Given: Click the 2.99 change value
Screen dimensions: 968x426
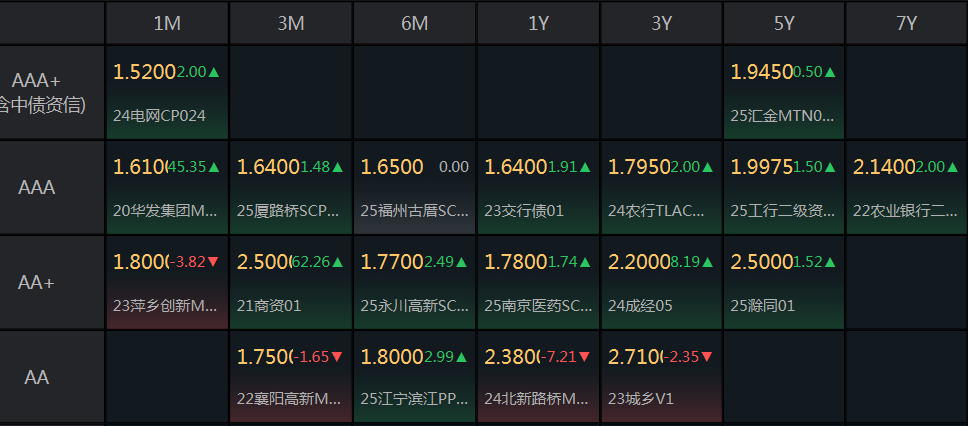Looking at the screenshot, I should tap(439, 357).
